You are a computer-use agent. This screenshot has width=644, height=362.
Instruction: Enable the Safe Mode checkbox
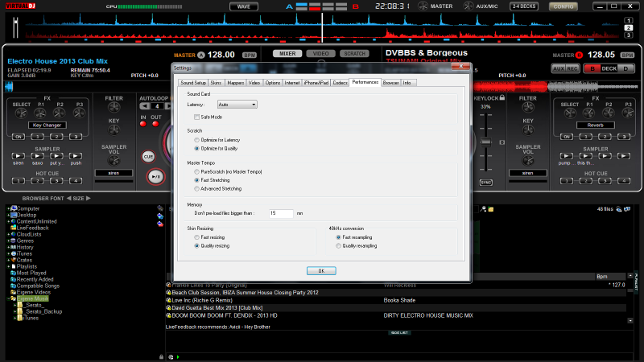coord(196,117)
